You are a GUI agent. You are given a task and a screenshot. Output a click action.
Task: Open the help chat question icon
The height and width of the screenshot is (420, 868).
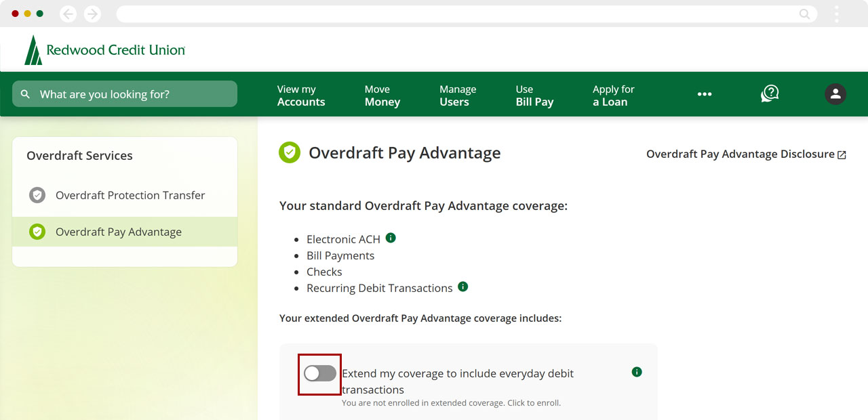pos(770,94)
